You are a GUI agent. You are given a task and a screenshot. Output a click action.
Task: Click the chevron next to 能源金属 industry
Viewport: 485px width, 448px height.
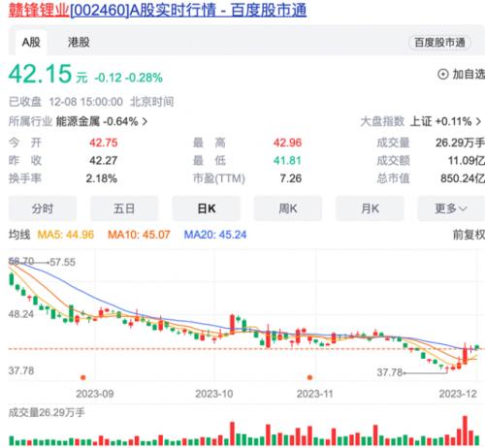145,122
